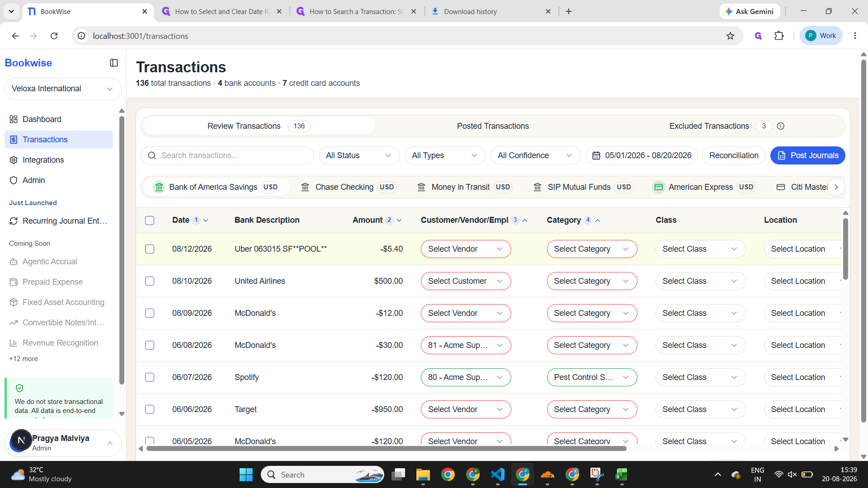The width and height of the screenshot is (868, 488).
Task: Click the sidebar vertical scrollbar
Action: click(x=122, y=251)
